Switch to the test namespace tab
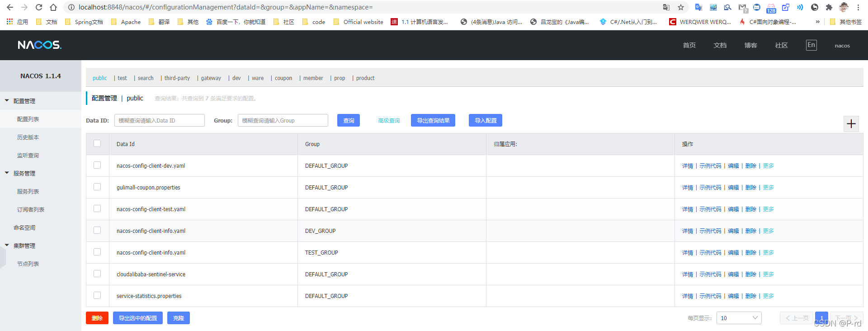Viewport: 868px width, 331px height. coord(122,78)
